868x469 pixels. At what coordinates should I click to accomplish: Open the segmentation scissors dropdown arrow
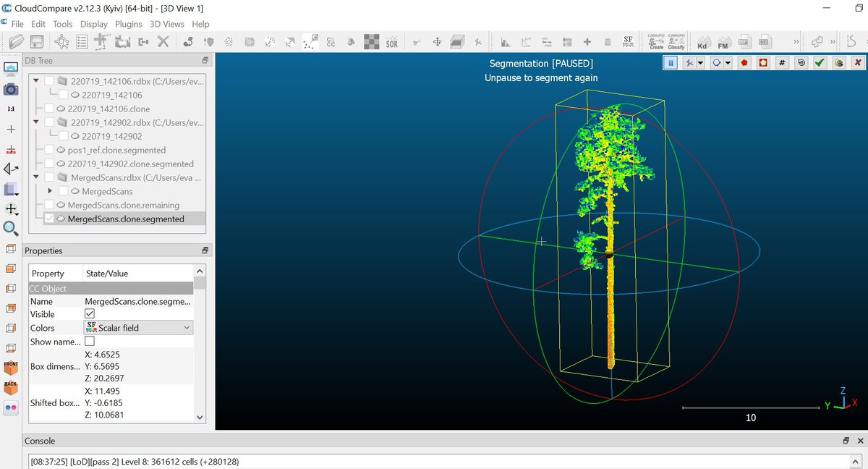coord(700,63)
